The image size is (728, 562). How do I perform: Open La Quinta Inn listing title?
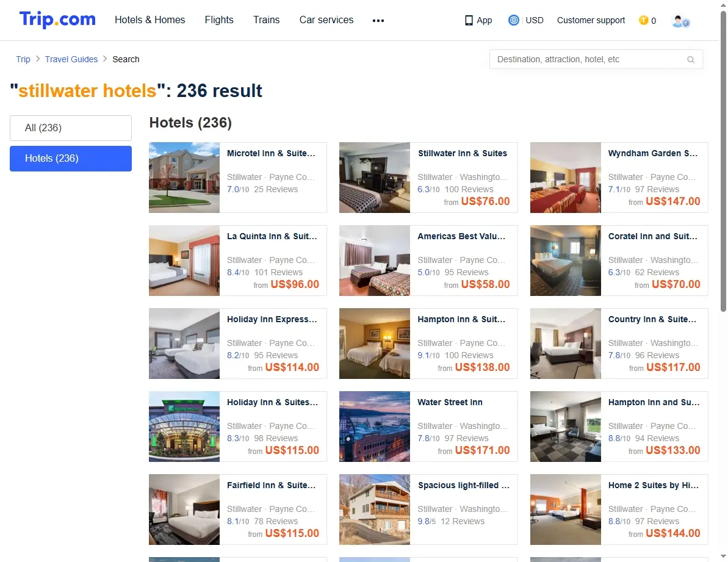tap(272, 236)
